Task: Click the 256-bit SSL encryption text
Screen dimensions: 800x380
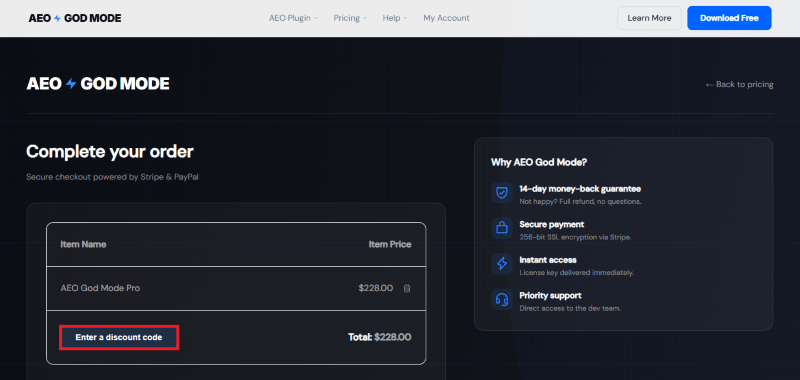Action: 575,237
